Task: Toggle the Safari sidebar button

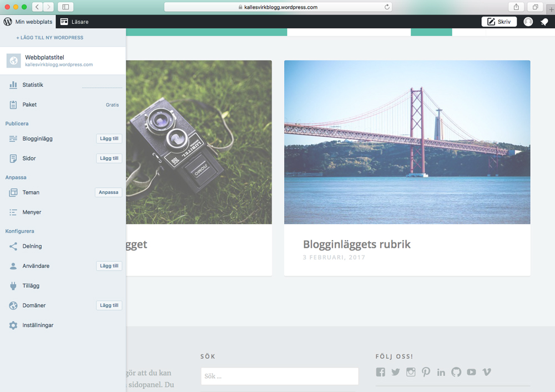Action: tap(65, 7)
